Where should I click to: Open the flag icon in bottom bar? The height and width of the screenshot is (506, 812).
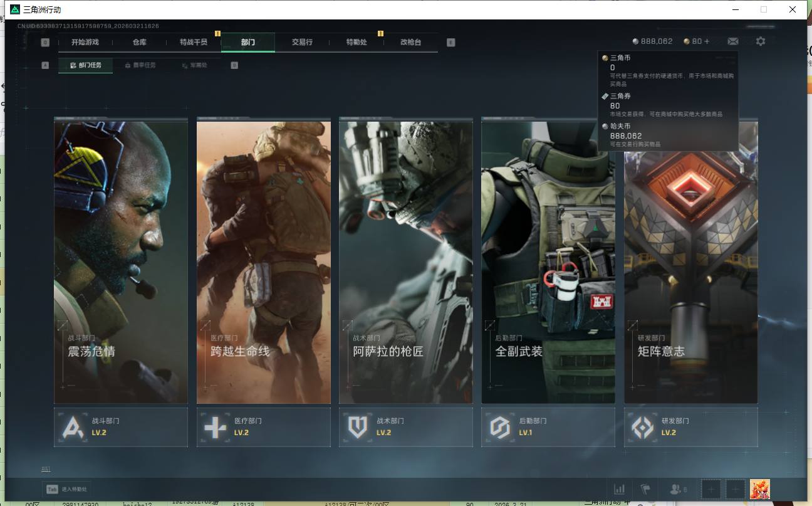645,489
